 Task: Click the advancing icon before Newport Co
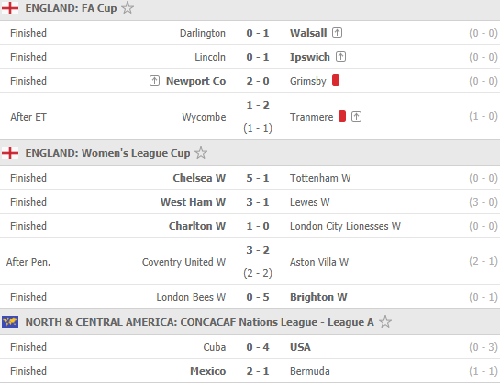[155, 80]
